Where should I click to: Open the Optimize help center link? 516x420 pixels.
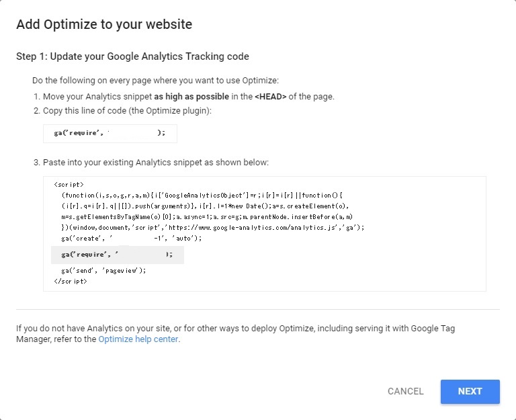(x=138, y=339)
